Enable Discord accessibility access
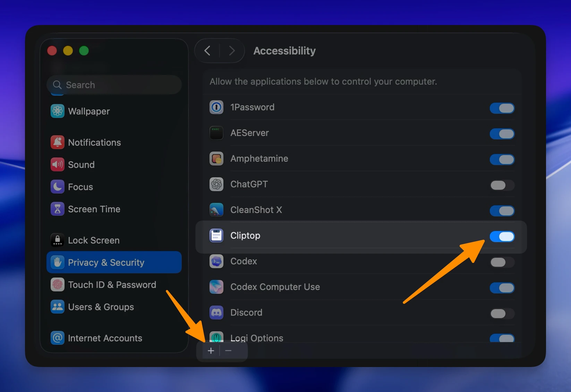 point(502,314)
